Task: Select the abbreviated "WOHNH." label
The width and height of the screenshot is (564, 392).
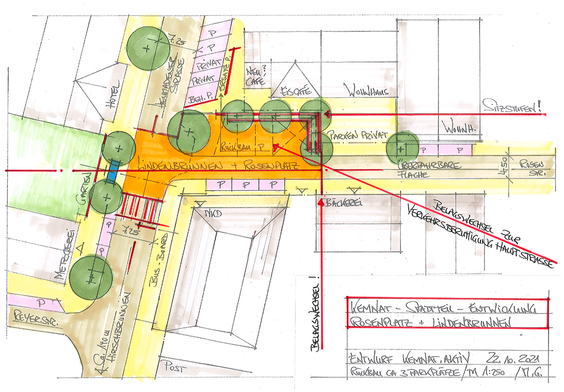Action: click(x=459, y=127)
